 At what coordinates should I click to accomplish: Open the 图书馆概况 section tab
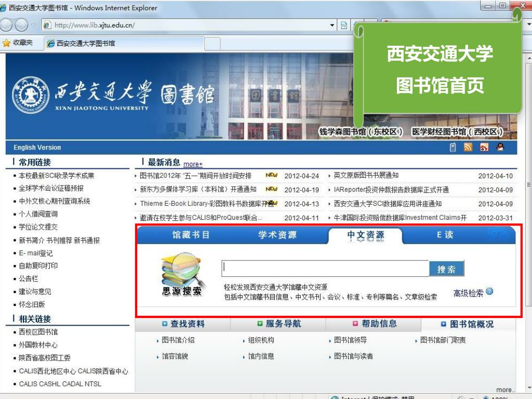[x=468, y=324]
